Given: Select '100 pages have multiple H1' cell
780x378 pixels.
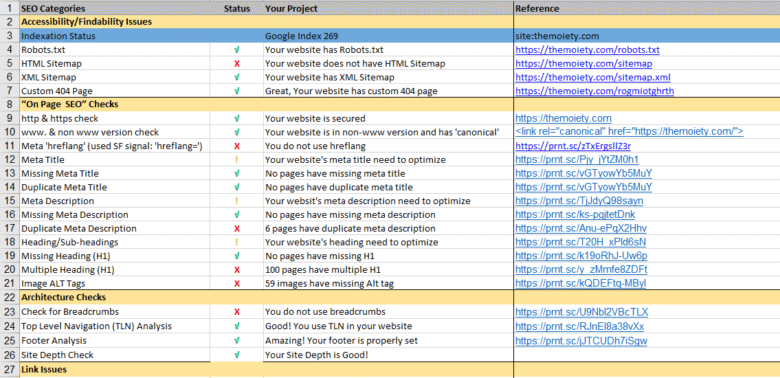Looking at the screenshot, I should tap(388, 270).
